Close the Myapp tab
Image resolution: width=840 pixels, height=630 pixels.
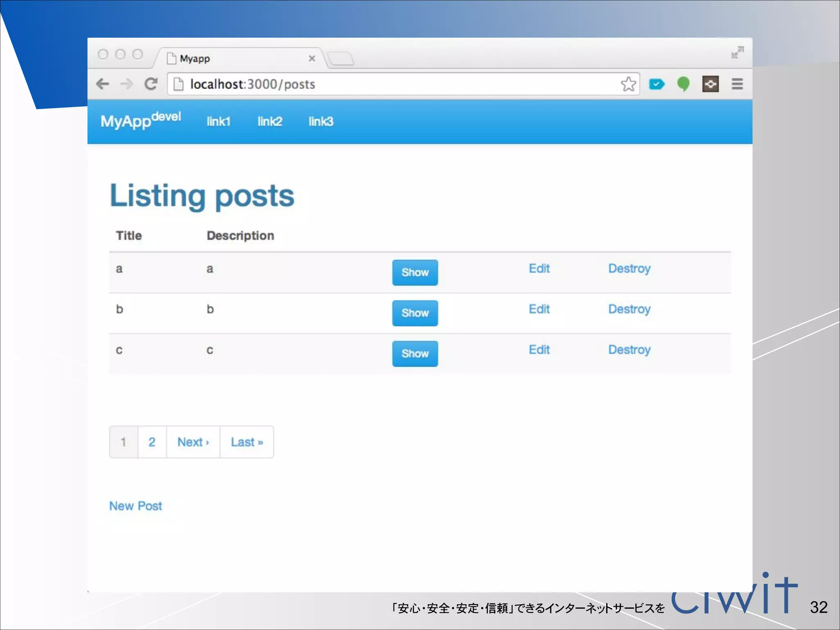[x=312, y=59]
